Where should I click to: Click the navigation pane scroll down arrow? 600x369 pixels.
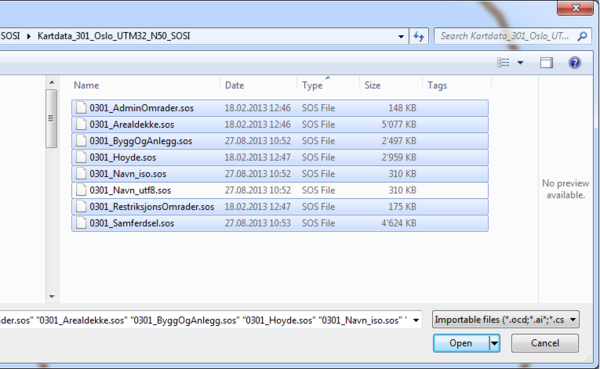52,296
